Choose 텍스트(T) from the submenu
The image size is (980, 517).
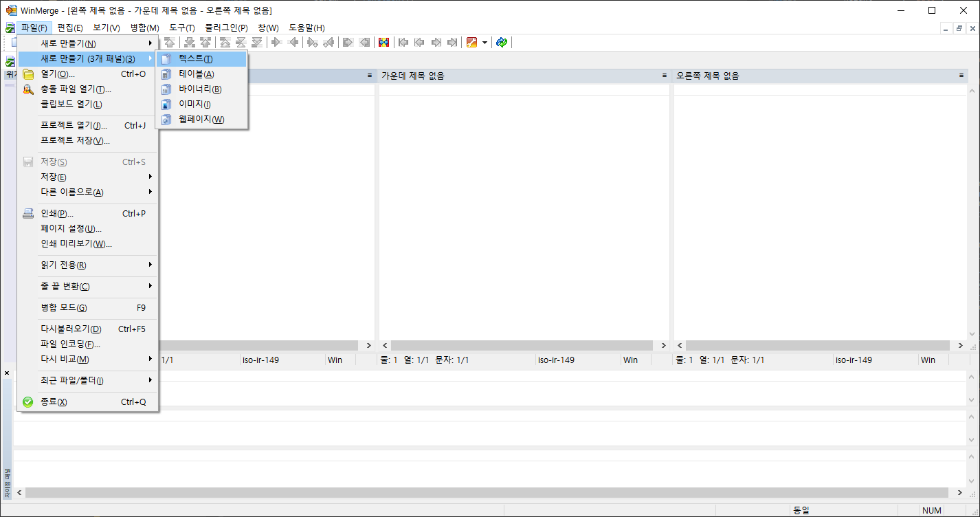[201, 59]
